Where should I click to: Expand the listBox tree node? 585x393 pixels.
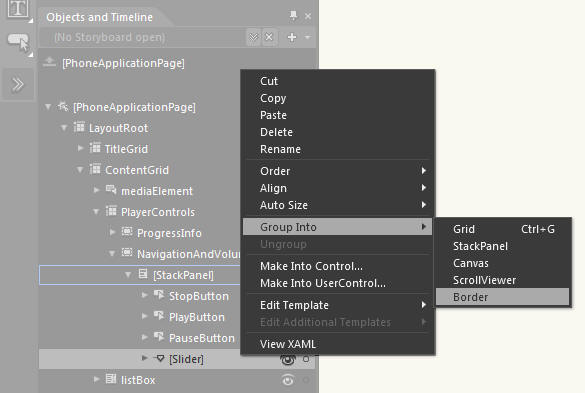pyautogui.click(x=96, y=380)
